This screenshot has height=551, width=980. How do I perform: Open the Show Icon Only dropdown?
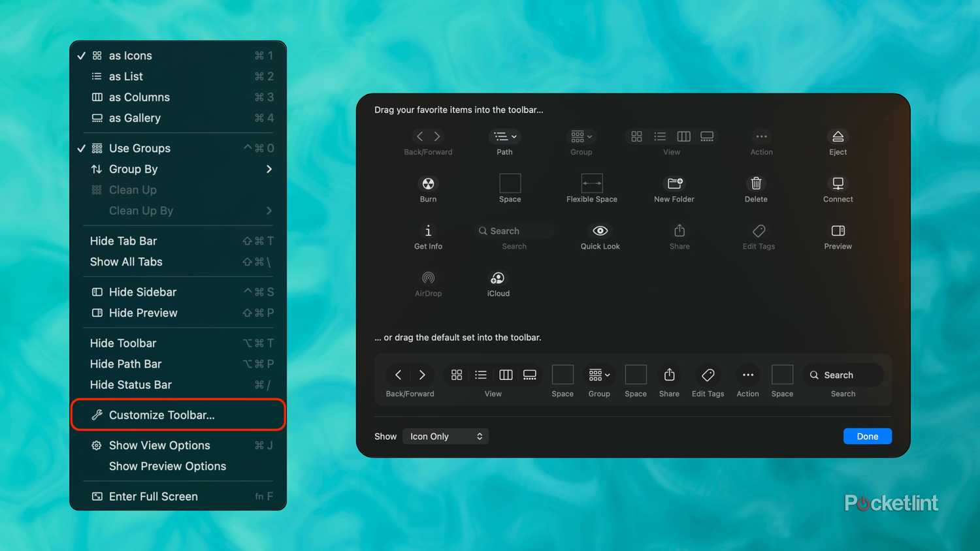pos(446,436)
